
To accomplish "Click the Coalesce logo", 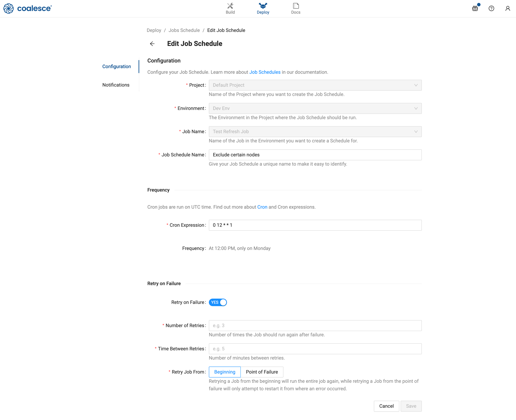I will 28,9.
